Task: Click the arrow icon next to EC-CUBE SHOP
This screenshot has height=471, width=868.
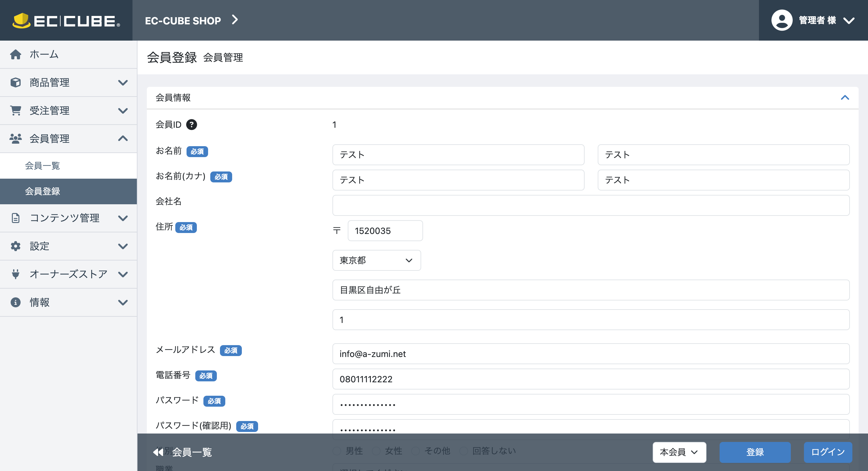Action: click(x=235, y=20)
